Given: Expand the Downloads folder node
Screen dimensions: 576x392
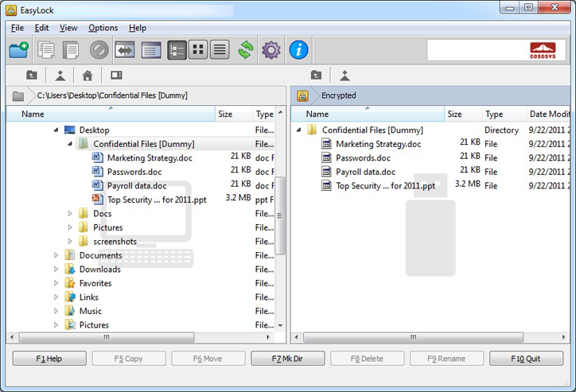Looking at the screenshot, I should (56, 269).
